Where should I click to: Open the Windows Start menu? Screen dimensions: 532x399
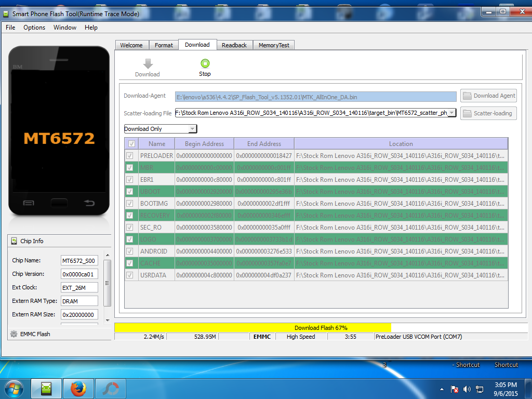(x=14, y=388)
